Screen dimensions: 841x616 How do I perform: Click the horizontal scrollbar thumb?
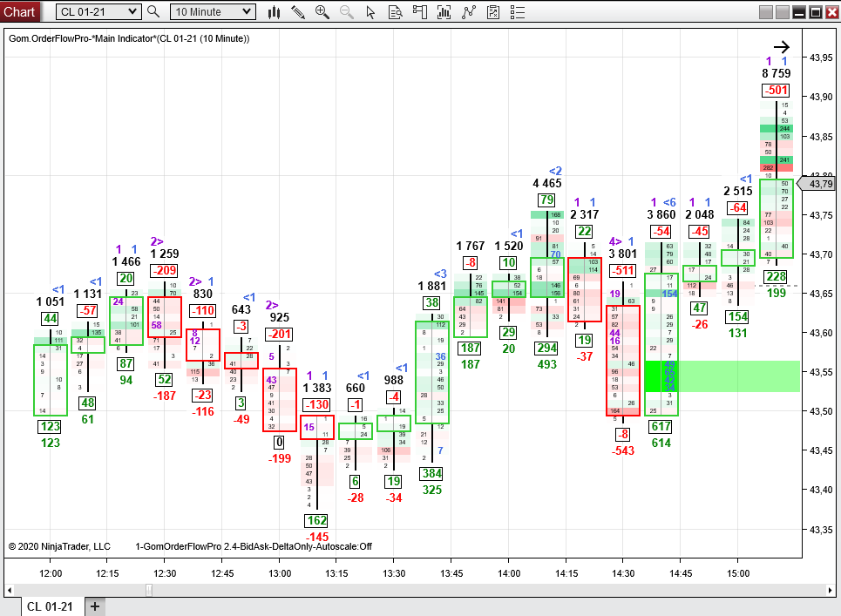coord(149,590)
